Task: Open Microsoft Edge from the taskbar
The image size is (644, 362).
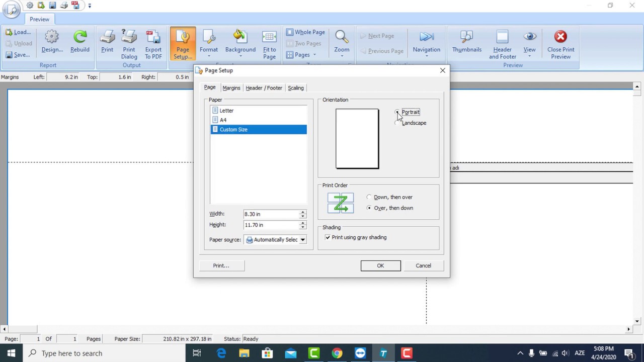Action: (221, 353)
